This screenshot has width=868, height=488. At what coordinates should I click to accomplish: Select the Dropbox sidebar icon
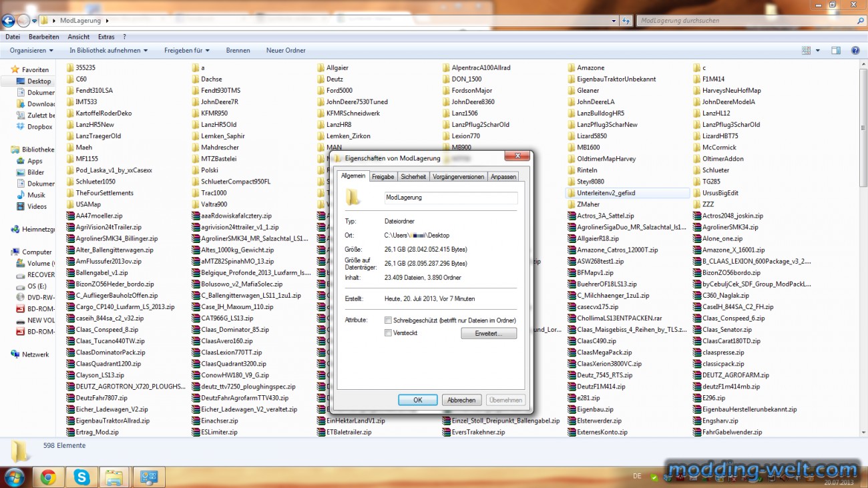tap(19, 127)
